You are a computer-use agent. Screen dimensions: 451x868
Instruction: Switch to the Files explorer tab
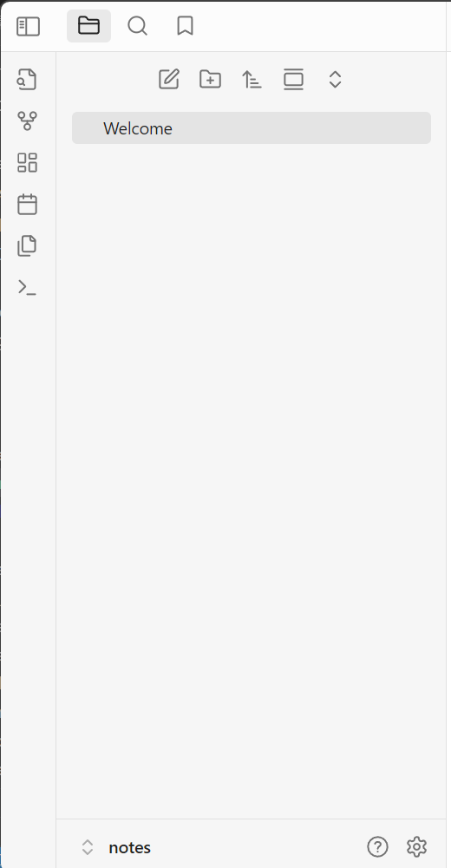point(88,25)
